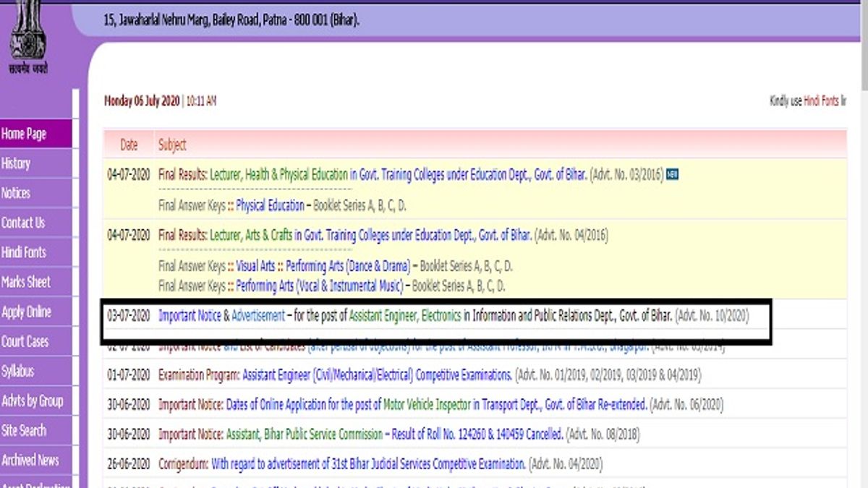Click the NEW badge beside Advt. No. 03/2016
This screenshot has height=488, width=868.
coord(673,174)
